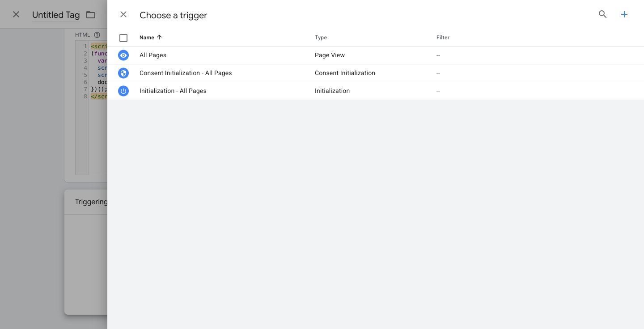
Task: Tick the select-all checkbox in header
Action: coord(123,38)
